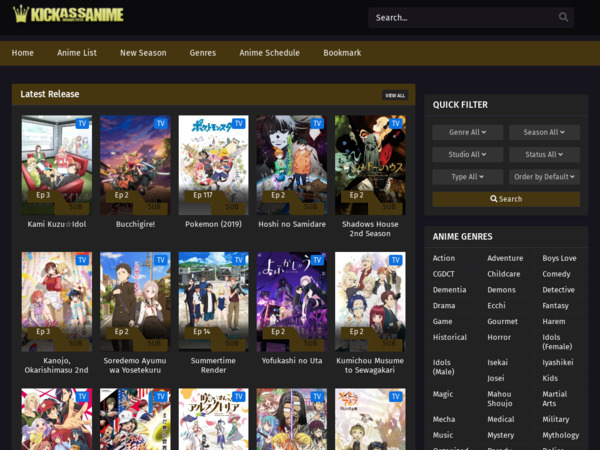600x450 pixels.
Task: Expand the Order by Default dropdown
Action: point(544,177)
